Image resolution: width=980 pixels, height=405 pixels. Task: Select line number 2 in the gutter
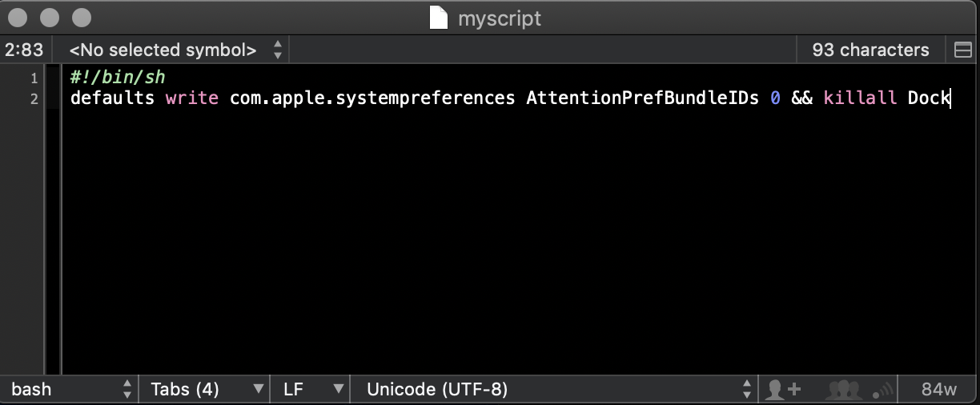tap(34, 99)
